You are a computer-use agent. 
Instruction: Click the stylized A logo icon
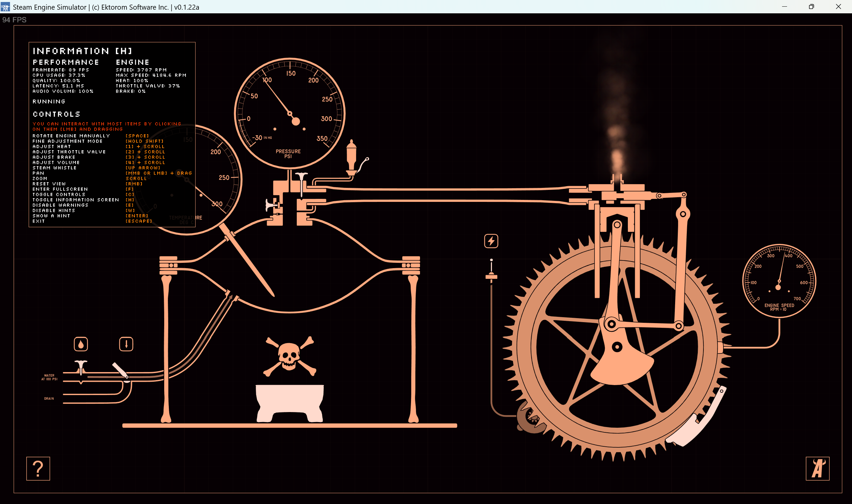pos(817,468)
